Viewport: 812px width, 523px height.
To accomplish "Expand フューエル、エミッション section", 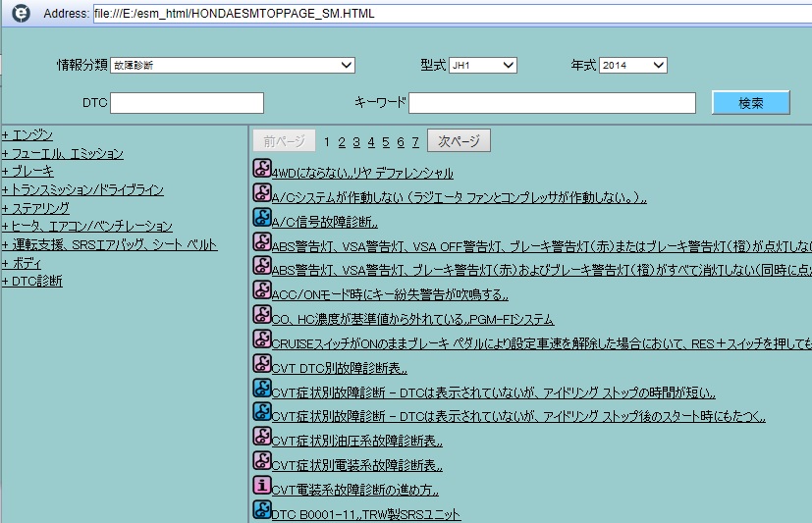I will click(x=63, y=154).
